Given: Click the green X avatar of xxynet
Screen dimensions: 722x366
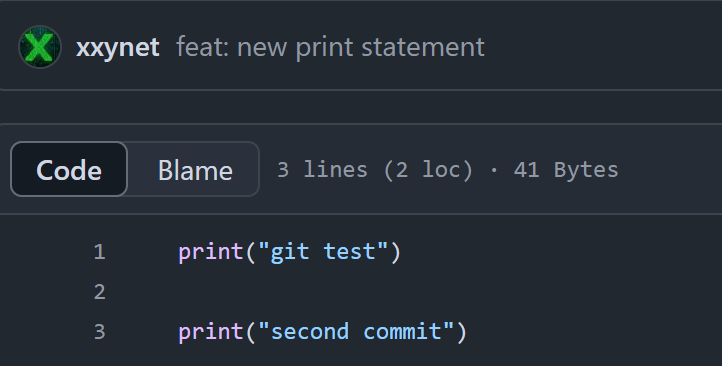Looking at the screenshot, I should (x=40, y=47).
